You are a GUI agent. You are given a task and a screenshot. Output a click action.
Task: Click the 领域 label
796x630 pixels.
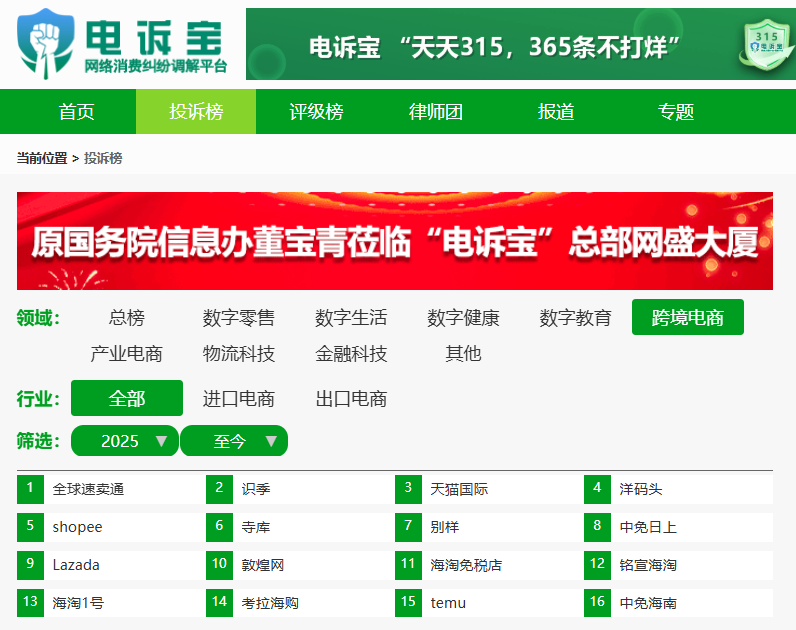[x=39, y=318]
